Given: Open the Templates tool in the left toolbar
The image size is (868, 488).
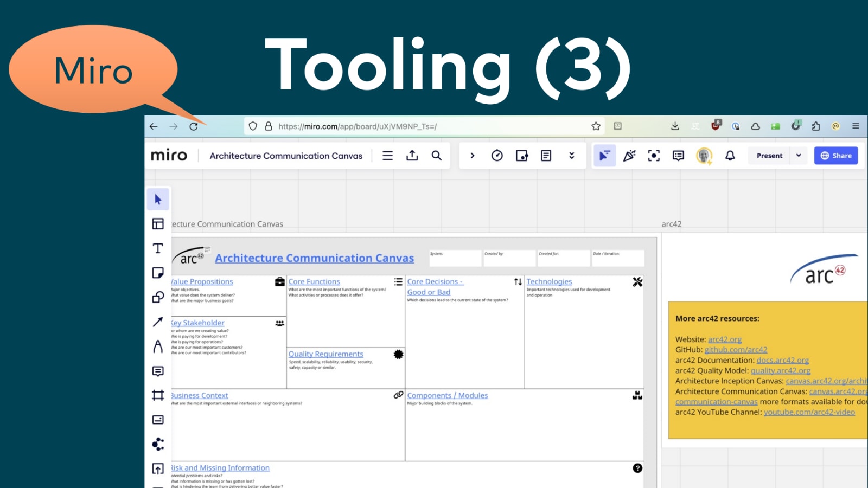Looking at the screenshot, I should (158, 224).
